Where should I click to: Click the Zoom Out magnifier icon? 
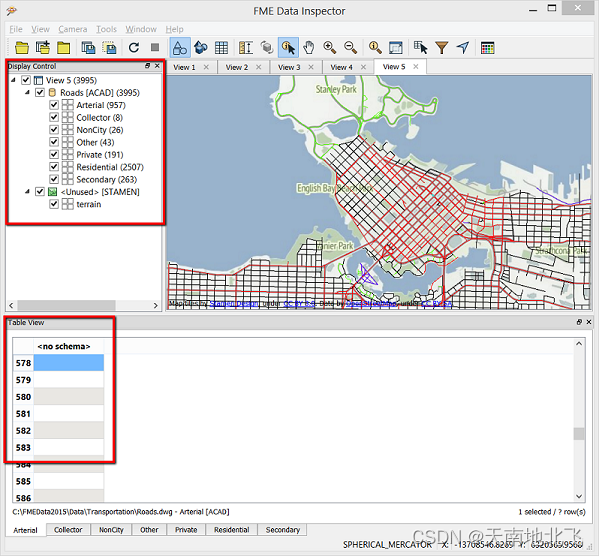tap(350, 48)
